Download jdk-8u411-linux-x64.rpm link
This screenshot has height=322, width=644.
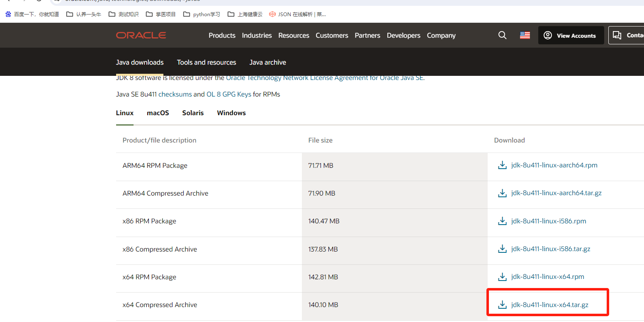548,277
